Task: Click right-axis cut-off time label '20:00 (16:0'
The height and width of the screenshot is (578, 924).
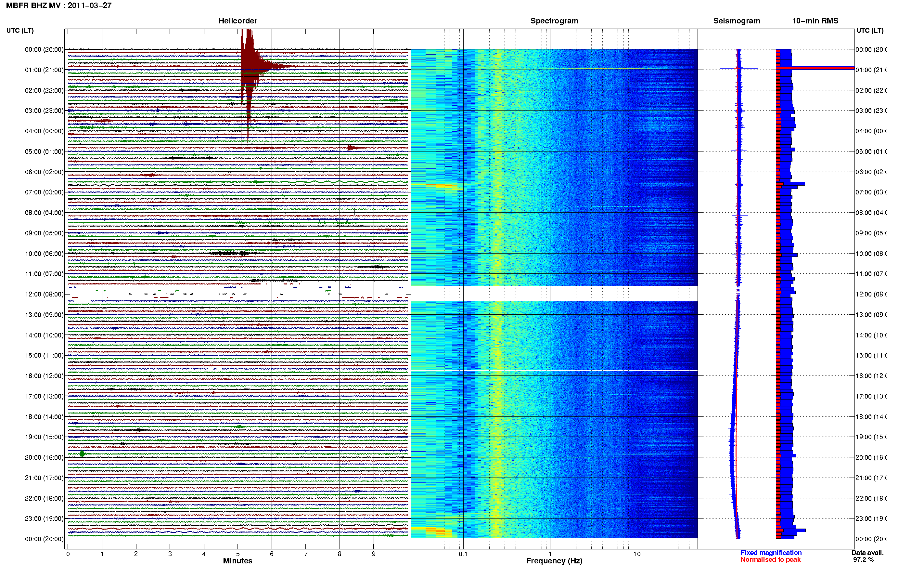Action: pyautogui.click(x=871, y=457)
